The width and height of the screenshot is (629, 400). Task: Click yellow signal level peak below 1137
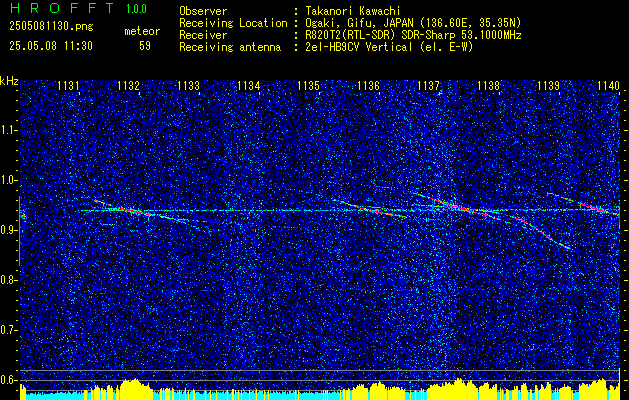coord(457,387)
